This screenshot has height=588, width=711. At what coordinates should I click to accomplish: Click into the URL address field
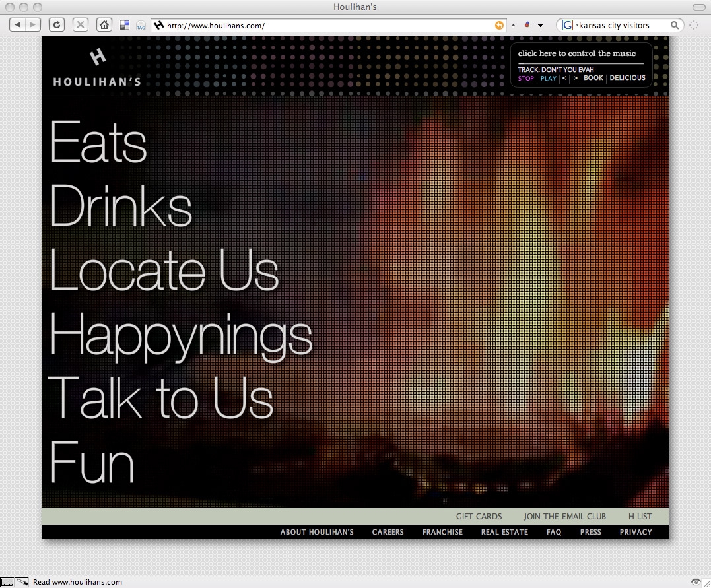(x=329, y=25)
